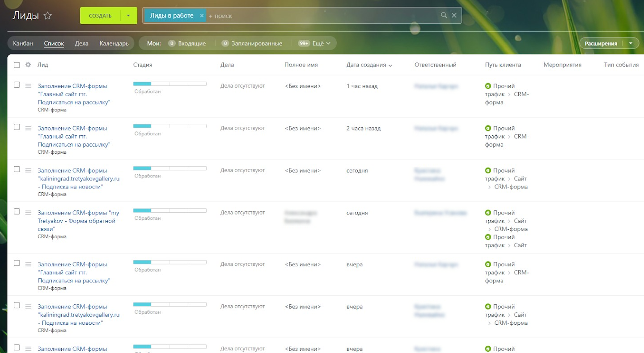
Task: Click the "1 час назад" date cell
Action: pyautogui.click(x=362, y=86)
